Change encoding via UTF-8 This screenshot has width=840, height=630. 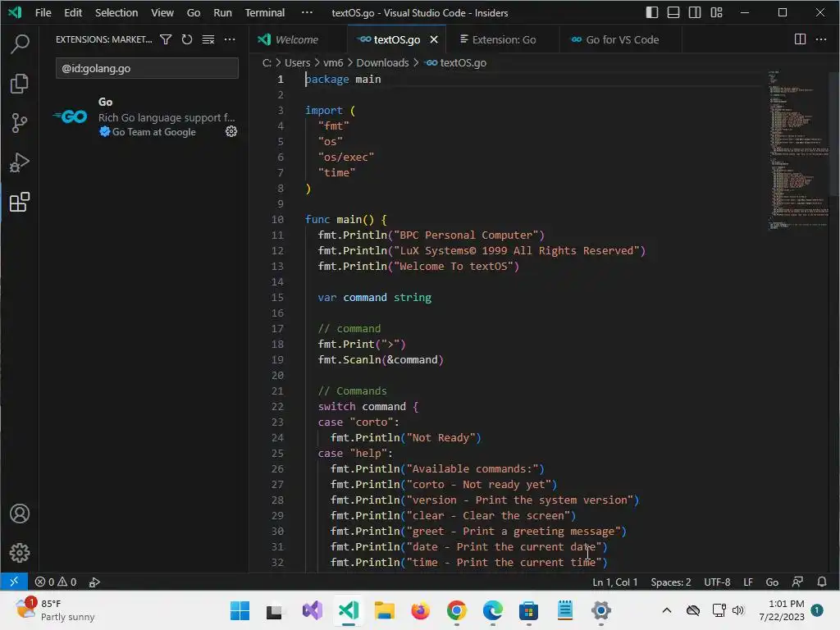[717, 582]
